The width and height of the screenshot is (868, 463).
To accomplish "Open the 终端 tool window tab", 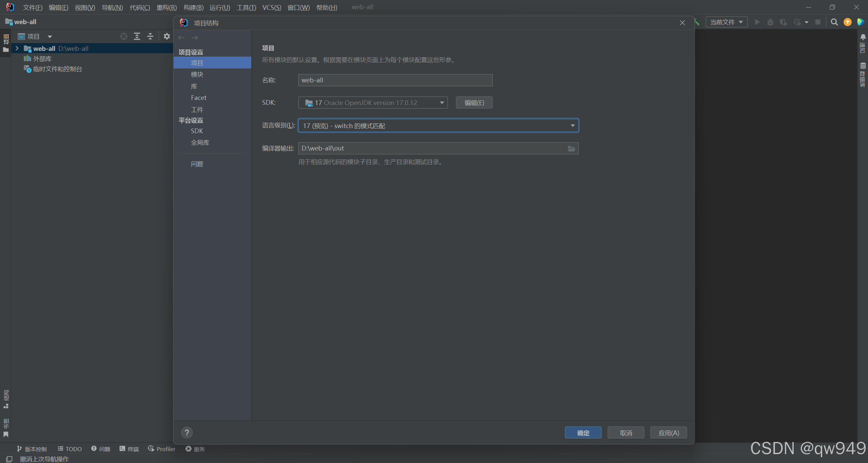I will tap(129, 449).
